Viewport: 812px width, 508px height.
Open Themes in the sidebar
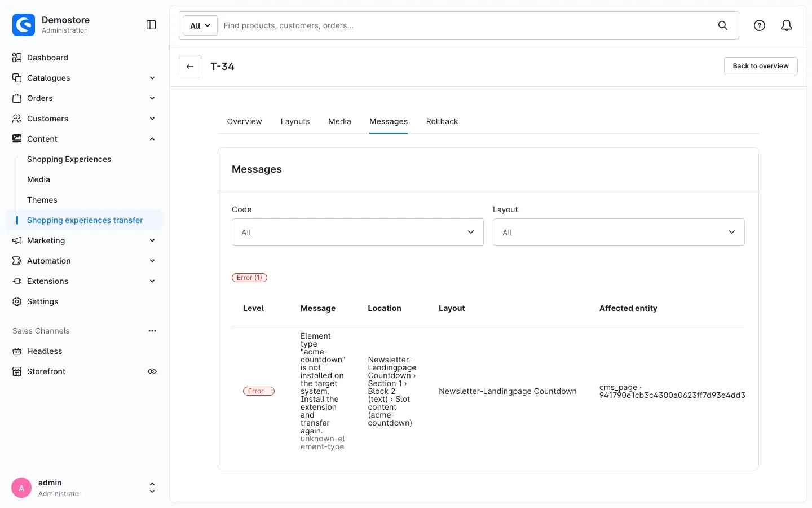click(42, 200)
